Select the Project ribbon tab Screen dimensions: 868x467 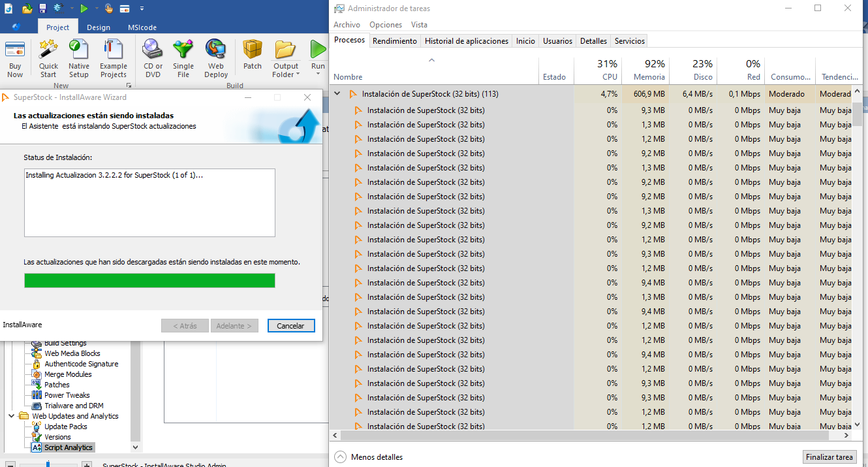click(x=58, y=27)
